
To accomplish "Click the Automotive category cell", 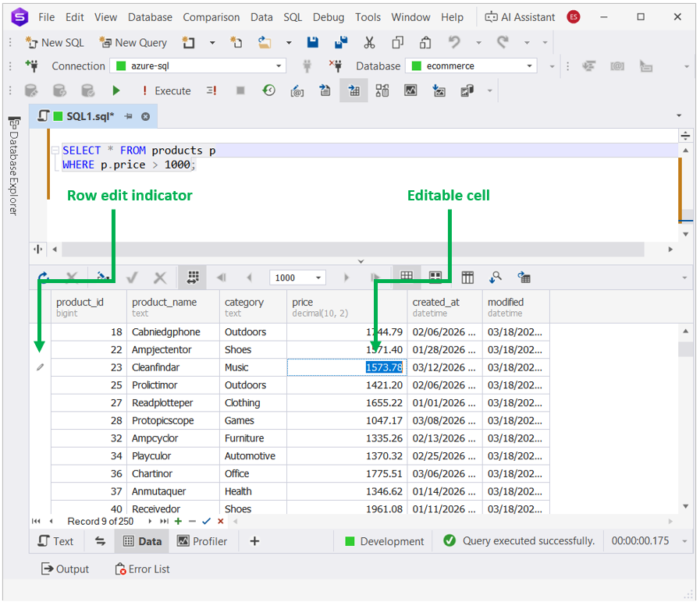I will click(253, 456).
